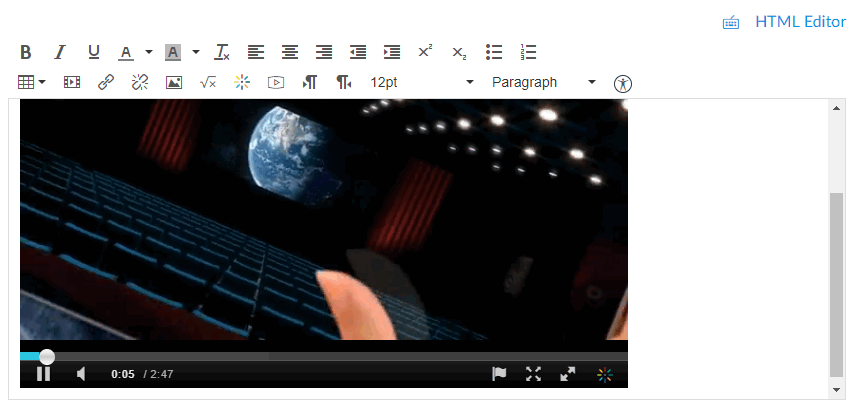Open background color dropdown arrow
The image size is (861, 403).
coord(196,53)
